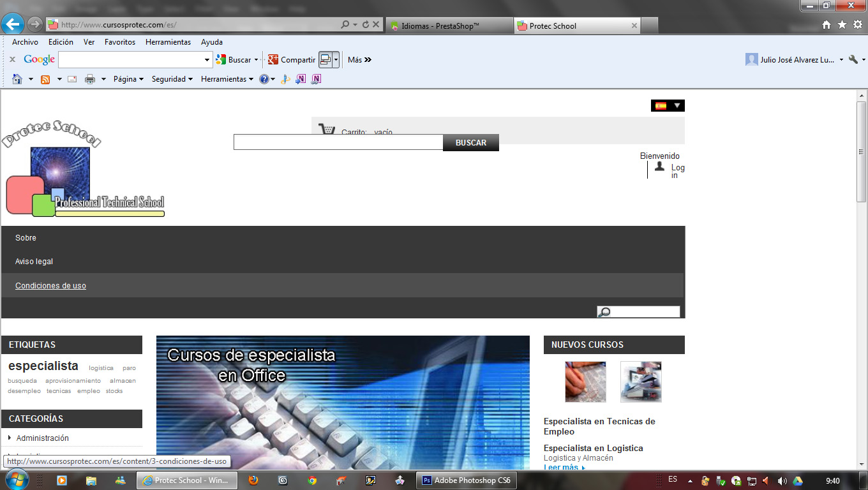This screenshot has height=490, width=868.
Task: Click the shopping cart icon
Action: click(327, 130)
